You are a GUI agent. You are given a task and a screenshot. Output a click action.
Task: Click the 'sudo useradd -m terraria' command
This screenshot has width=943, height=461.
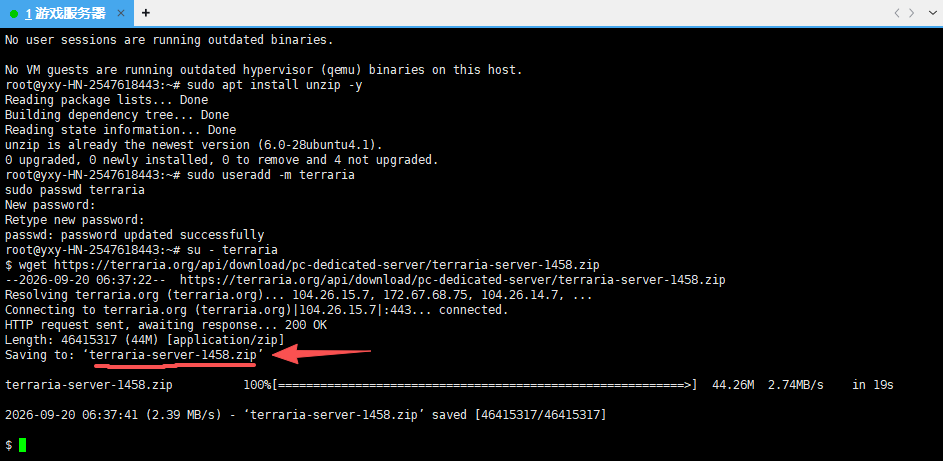[271, 175]
